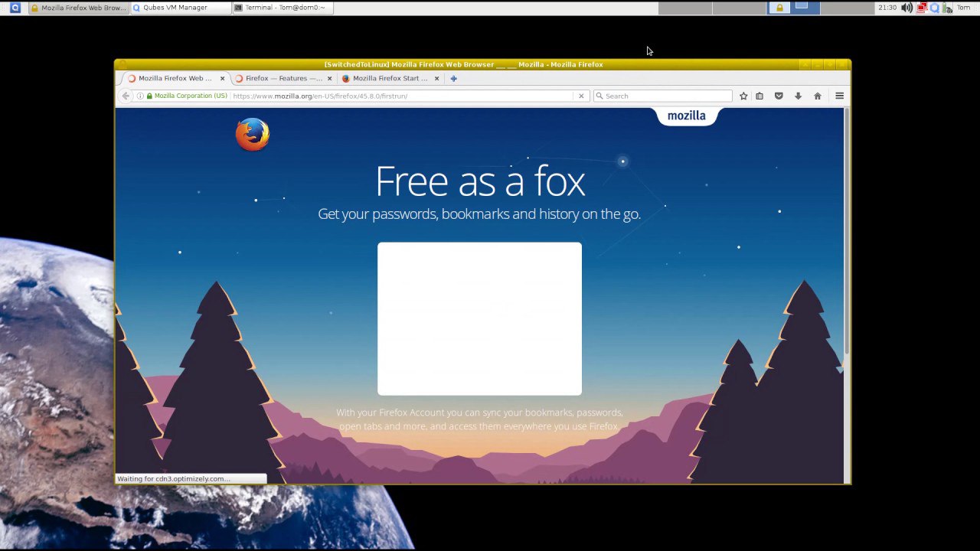Viewport: 980px width, 551px height.
Task: Open the hamburger menu in Firefox
Action: [839, 96]
